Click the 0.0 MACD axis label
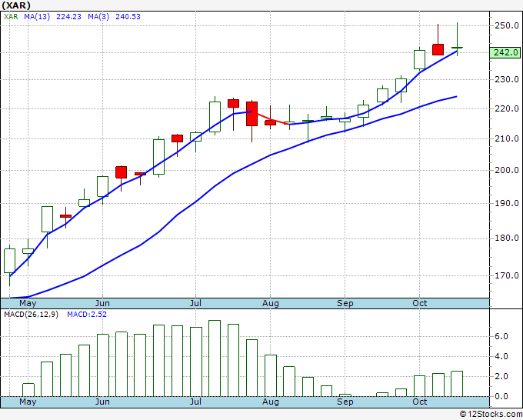Viewport: 523px width, 420px height. pos(501,397)
